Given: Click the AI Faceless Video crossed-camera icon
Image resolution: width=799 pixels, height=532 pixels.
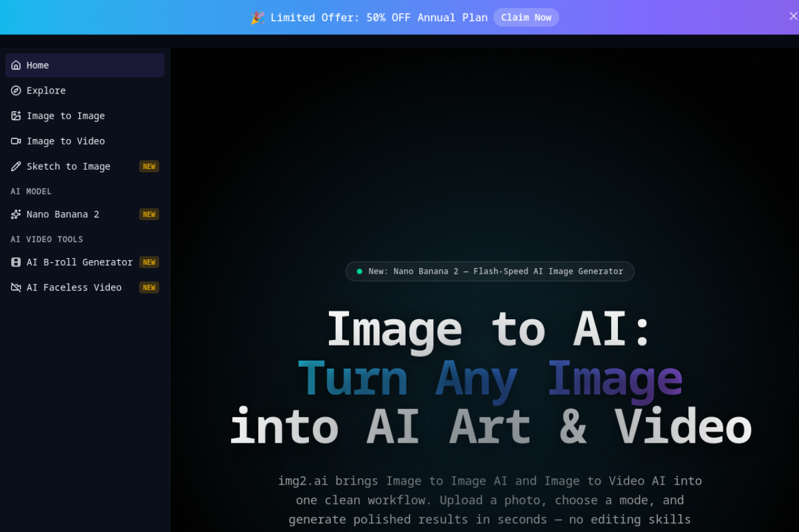Looking at the screenshot, I should tap(16, 288).
